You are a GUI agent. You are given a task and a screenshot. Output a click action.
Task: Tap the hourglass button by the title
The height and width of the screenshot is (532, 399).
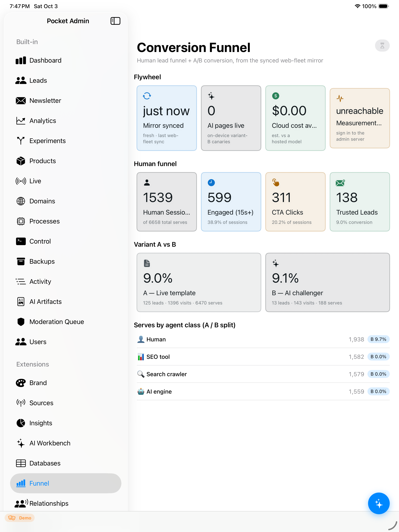[382, 46]
